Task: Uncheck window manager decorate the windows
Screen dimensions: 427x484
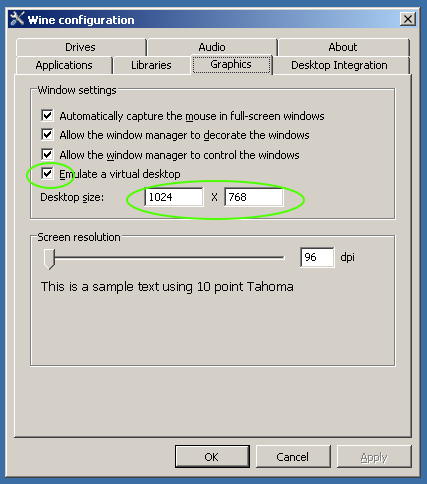Action: click(x=47, y=135)
